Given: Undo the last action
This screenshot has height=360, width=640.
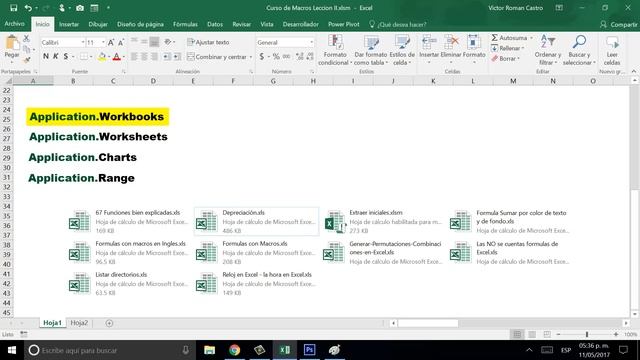Looking at the screenshot, I should (x=28, y=8).
